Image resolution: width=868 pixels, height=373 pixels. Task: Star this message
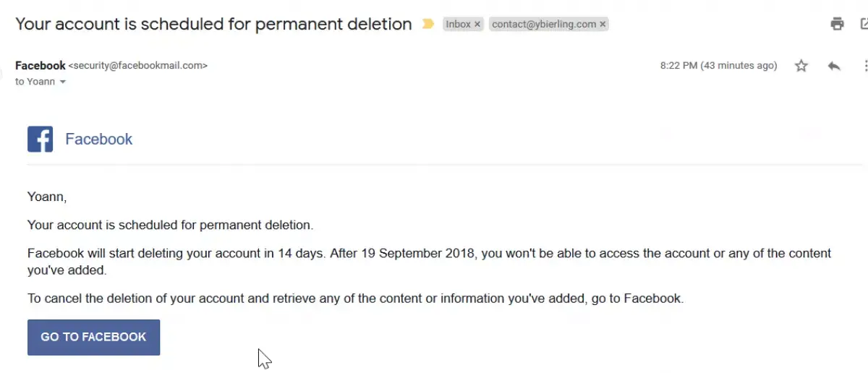coord(801,66)
